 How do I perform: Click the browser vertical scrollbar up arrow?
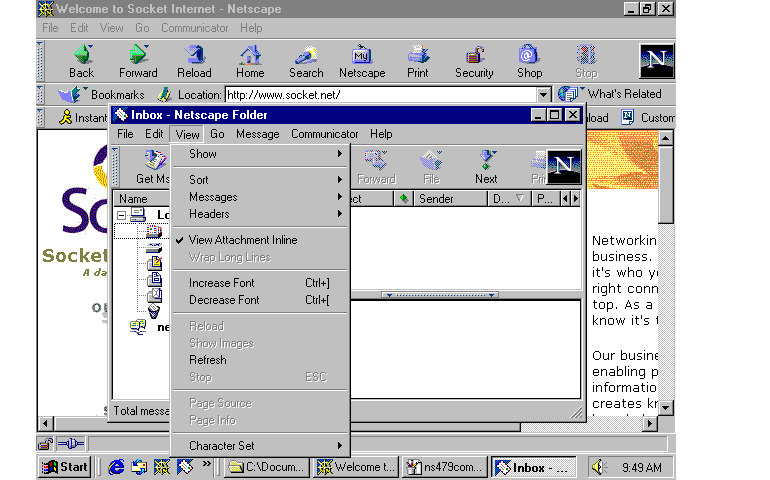[665, 138]
